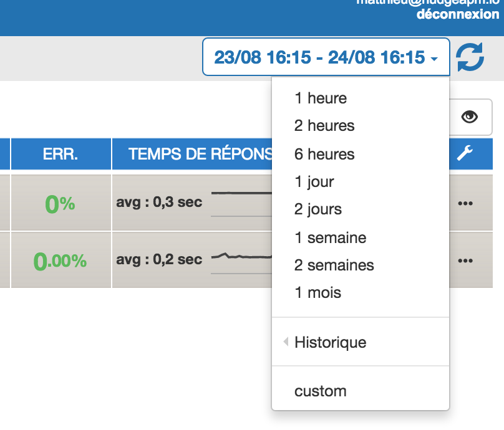Click the déconnexion link
The height and width of the screenshot is (430, 504).
tap(457, 14)
